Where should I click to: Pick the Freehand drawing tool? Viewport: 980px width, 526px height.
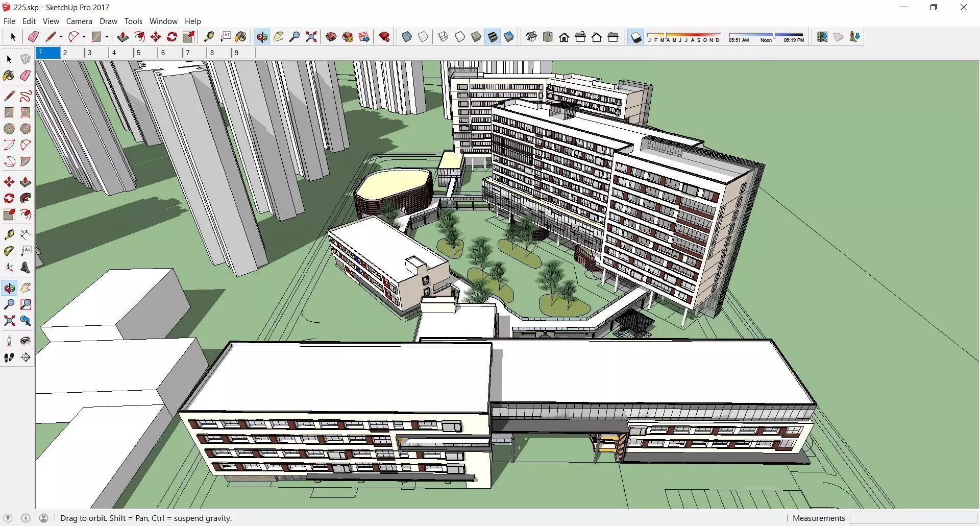pyautogui.click(x=26, y=96)
